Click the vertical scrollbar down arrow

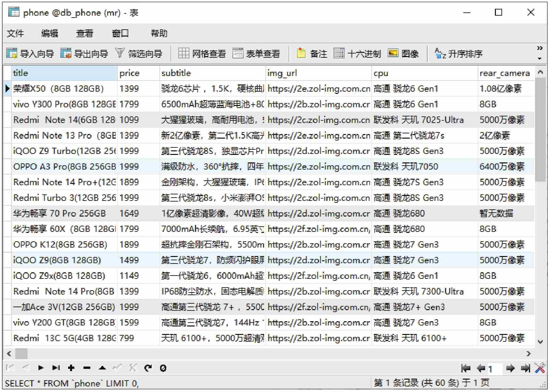click(x=540, y=342)
